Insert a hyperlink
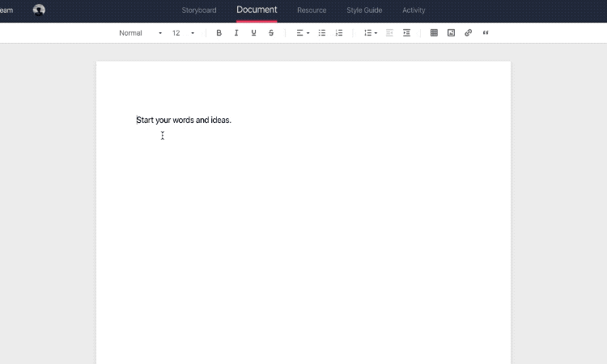The width and height of the screenshot is (607, 364). [x=469, y=33]
